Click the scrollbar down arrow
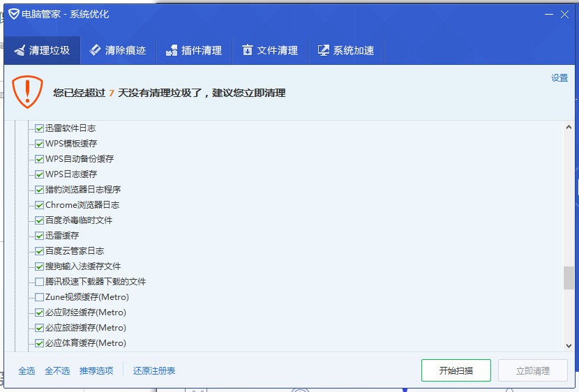Image resolution: width=579 pixels, height=392 pixels. (569, 346)
